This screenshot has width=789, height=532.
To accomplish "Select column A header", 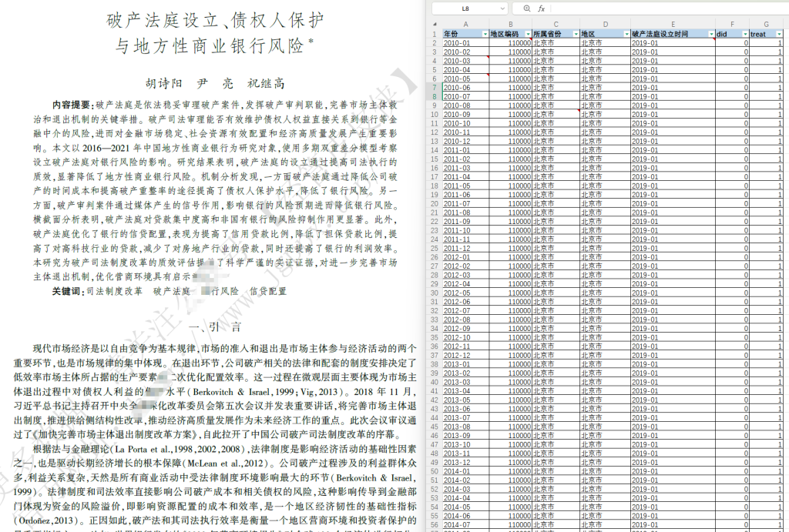I will [x=465, y=25].
